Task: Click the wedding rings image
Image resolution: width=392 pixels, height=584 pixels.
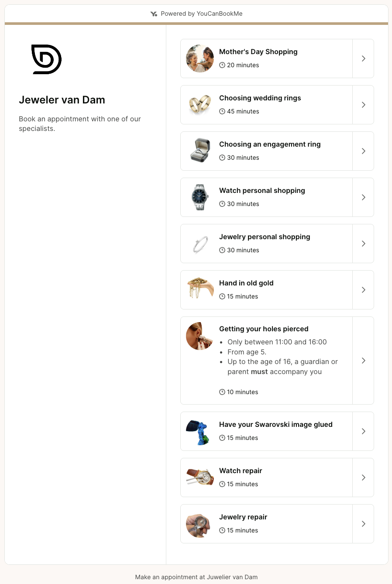Action: (x=200, y=105)
